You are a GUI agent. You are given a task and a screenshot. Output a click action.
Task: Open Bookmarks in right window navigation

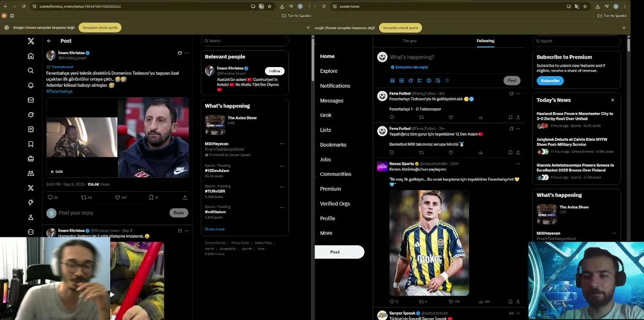(x=333, y=145)
